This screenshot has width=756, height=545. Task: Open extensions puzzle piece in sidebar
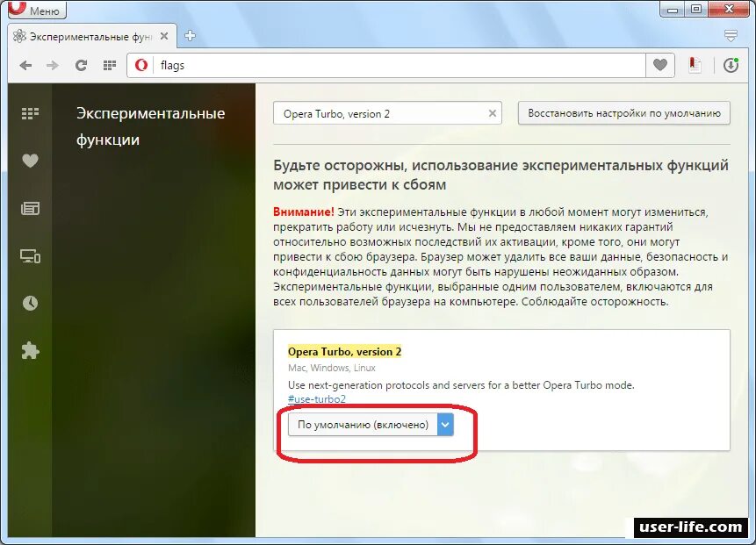pyautogui.click(x=30, y=350)
